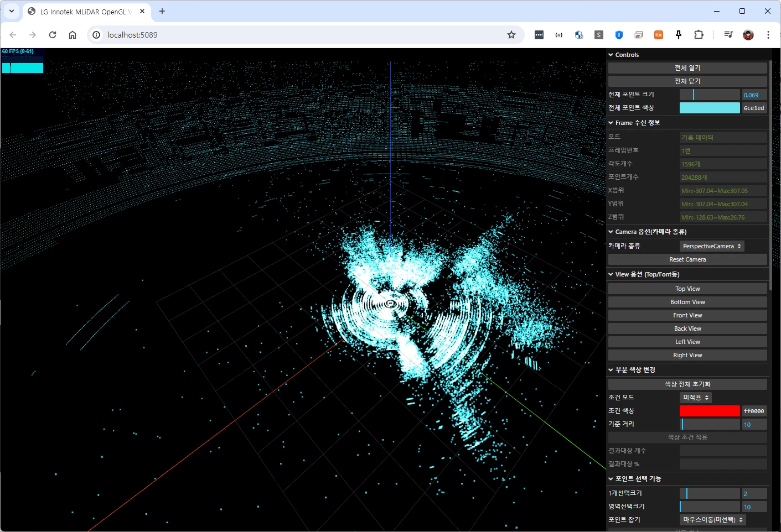Adjust the 전체 포인트 크기 slider

[710, 95]
